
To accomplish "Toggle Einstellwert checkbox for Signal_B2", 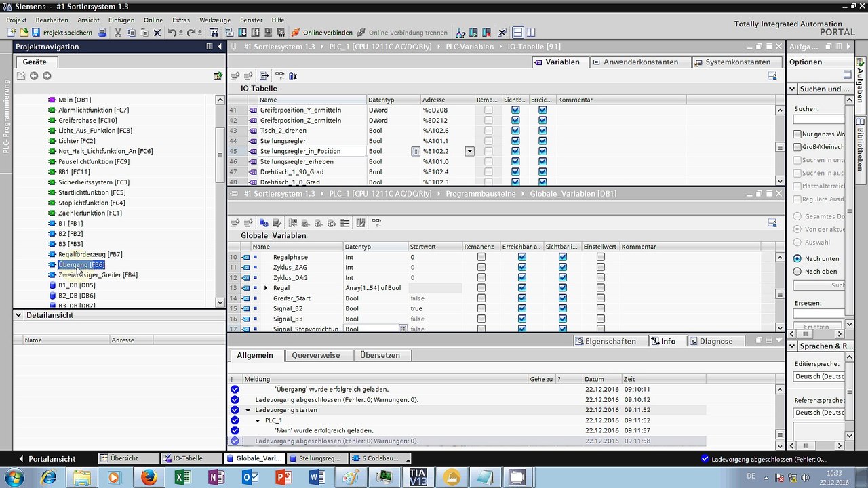I will coord(601,308).
